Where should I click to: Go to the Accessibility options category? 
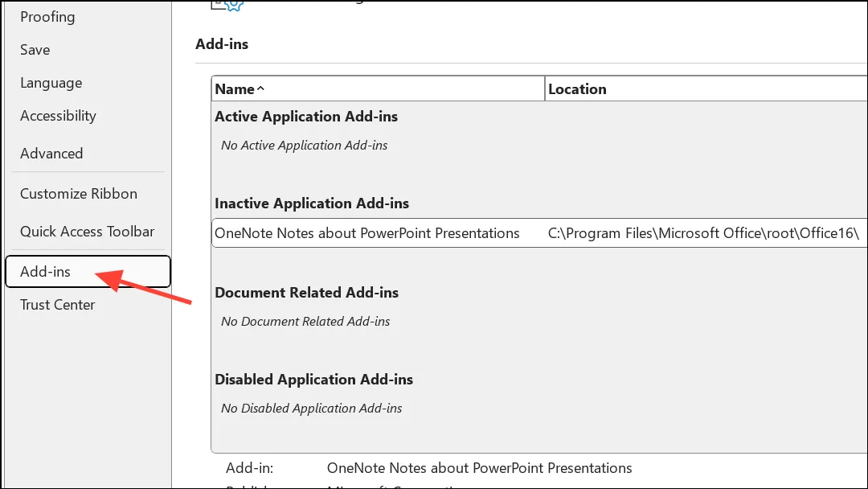coord(58,116)
